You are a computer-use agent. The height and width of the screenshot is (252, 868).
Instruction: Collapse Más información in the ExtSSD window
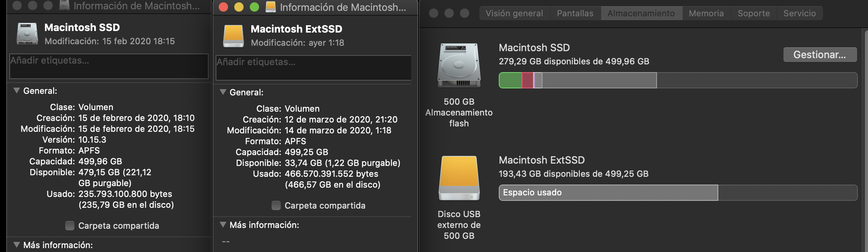pyautogui.click(x=223, y=225)
